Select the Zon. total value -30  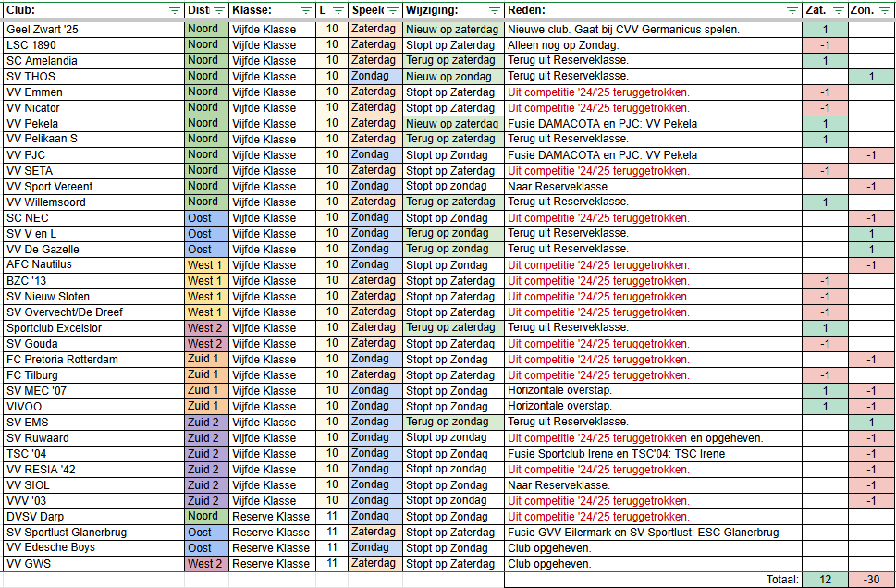[x=871, y=580]
